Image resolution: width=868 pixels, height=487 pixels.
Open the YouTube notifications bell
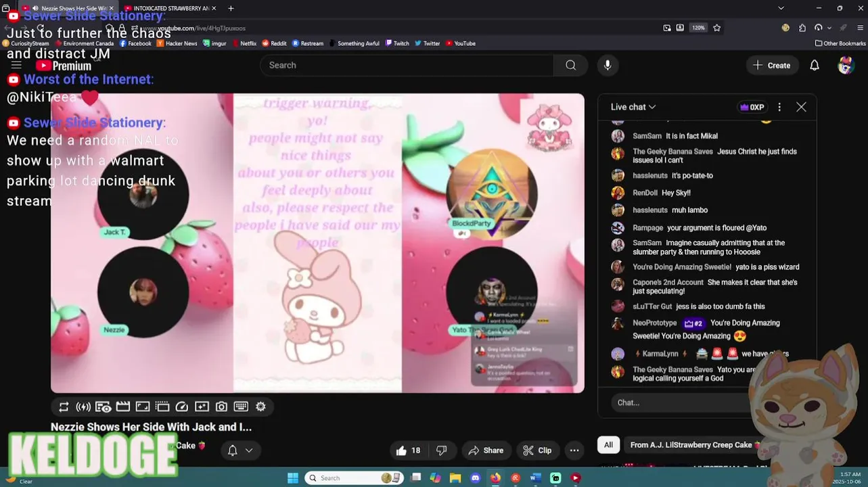[x=815, y=65]
